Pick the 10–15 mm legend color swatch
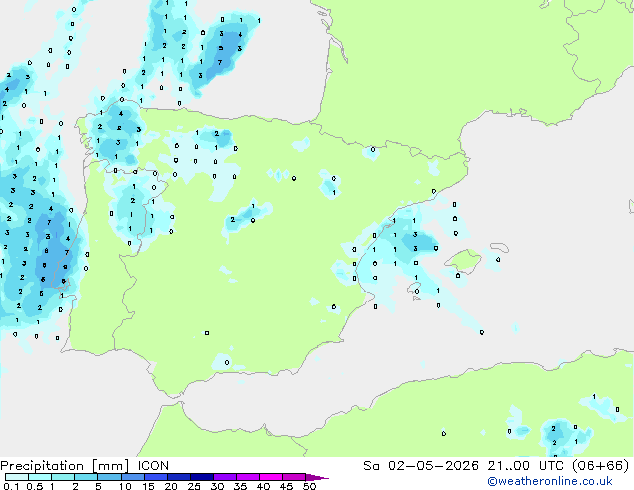Image resolution: width=634 pixels, height=490 pixels. pyautogui.click(x=132, y=477)
